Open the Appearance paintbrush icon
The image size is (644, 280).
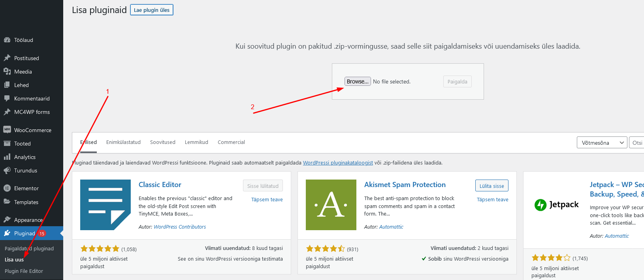pyautogui.click(x=7, y=220)
